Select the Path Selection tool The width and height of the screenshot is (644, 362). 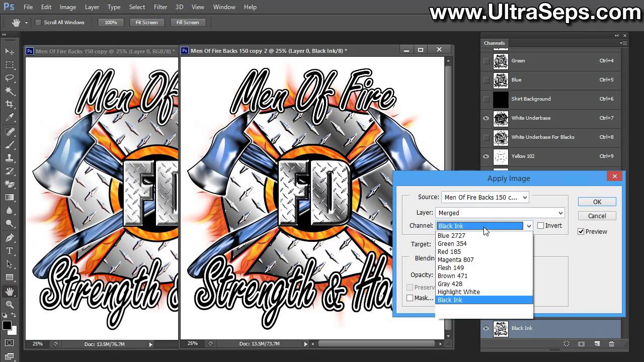click(9, 264)
